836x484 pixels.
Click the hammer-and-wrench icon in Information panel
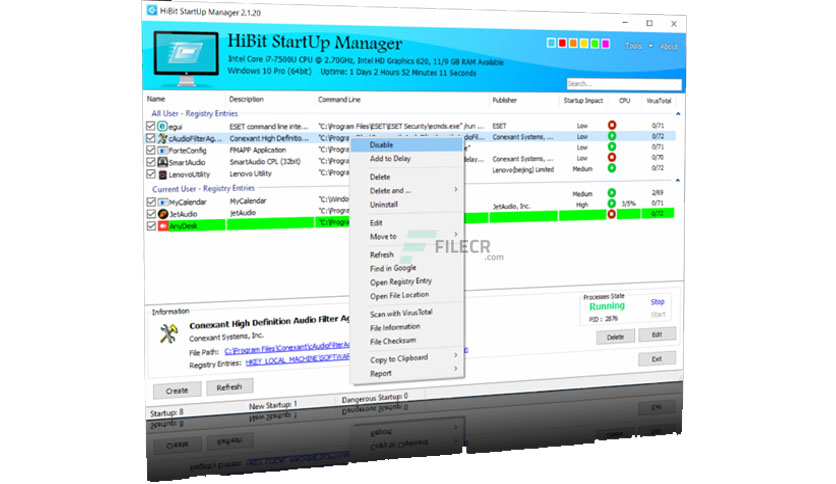click(168, 334)
